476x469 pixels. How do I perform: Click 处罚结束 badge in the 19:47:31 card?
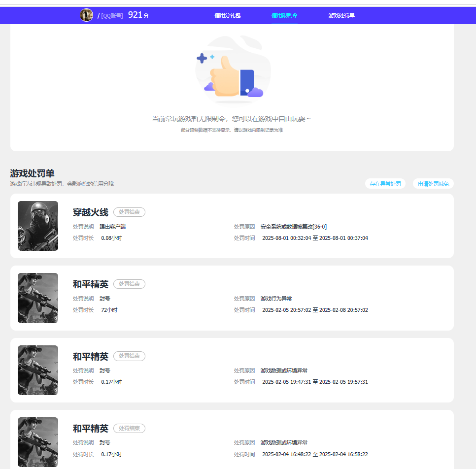pyautogui.click(x=129, y=356)
